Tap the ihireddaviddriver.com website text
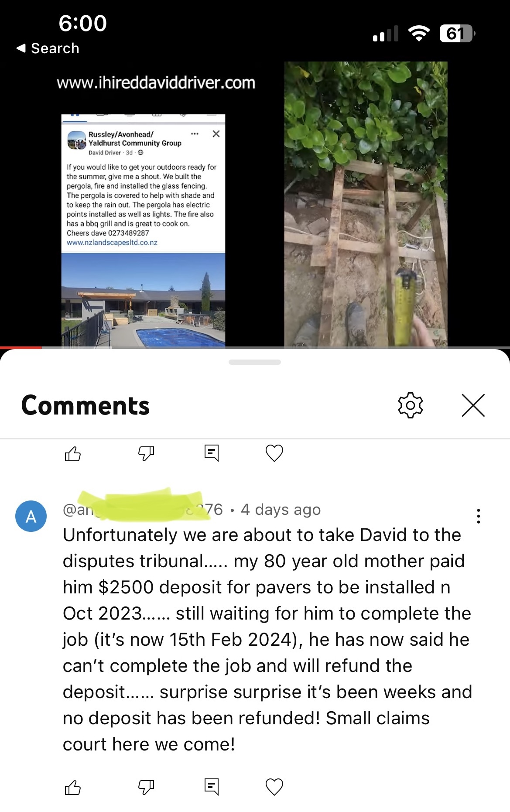Screen dimensions: 510x812 (156, 83)
